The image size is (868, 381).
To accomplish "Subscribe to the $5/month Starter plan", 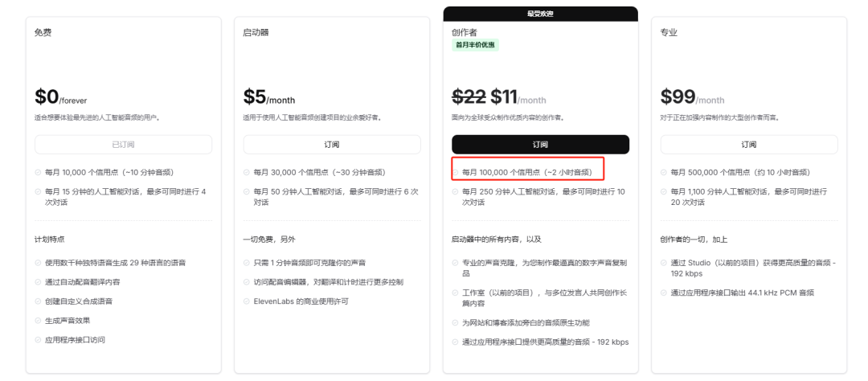I will pos(332,145).
